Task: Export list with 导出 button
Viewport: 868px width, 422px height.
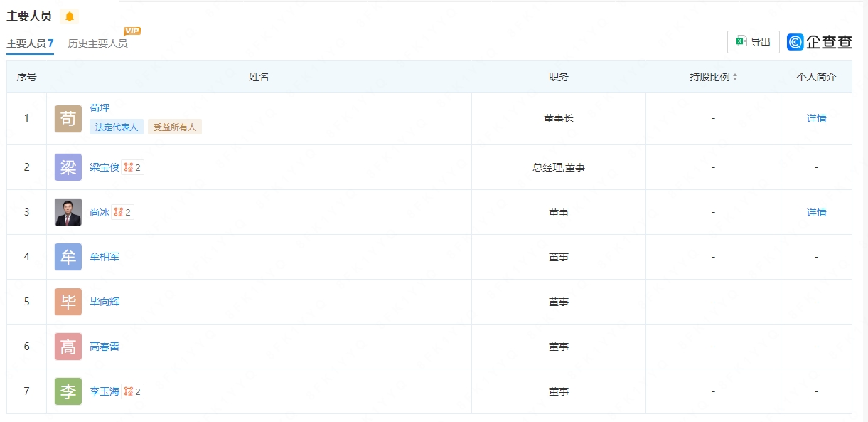Action: click(x=754, y=42)
